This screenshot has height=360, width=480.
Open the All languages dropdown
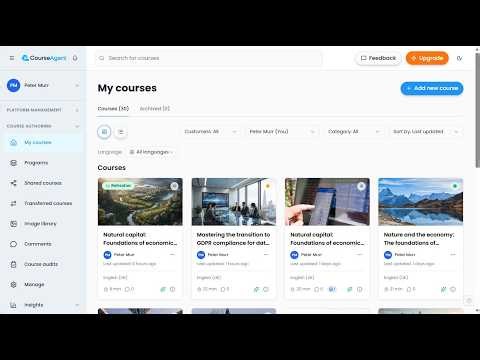point(151,152)
